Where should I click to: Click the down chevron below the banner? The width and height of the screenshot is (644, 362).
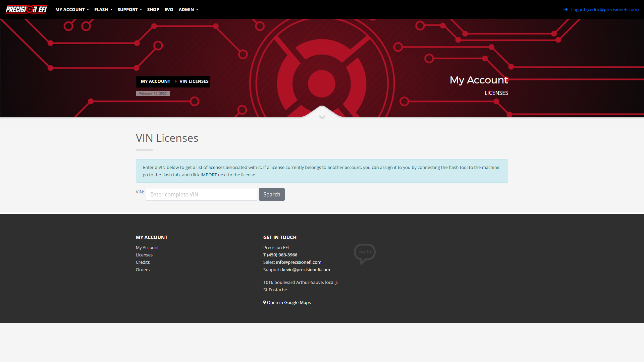[322, 117]
